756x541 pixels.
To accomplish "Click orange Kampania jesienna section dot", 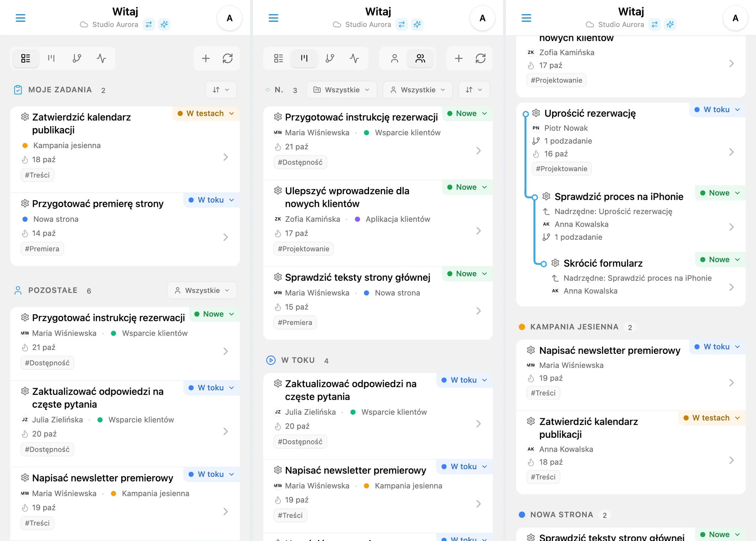I will coord(522,327).
